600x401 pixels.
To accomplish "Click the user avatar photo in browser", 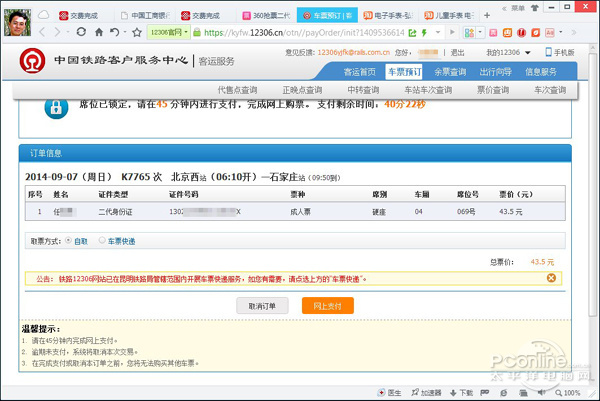I will pos(18,23).
